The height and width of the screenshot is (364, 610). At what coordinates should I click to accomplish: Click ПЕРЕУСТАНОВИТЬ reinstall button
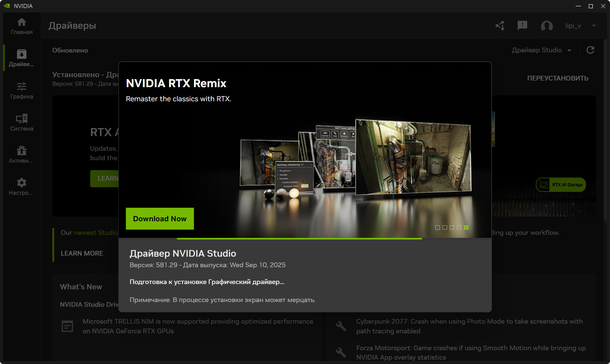tap(557, 78)
